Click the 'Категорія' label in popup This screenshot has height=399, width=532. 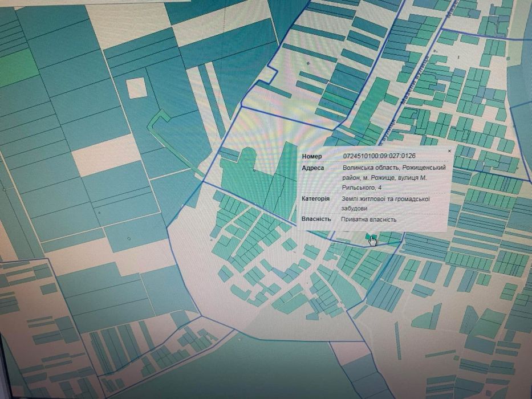(x=315, y=198)
